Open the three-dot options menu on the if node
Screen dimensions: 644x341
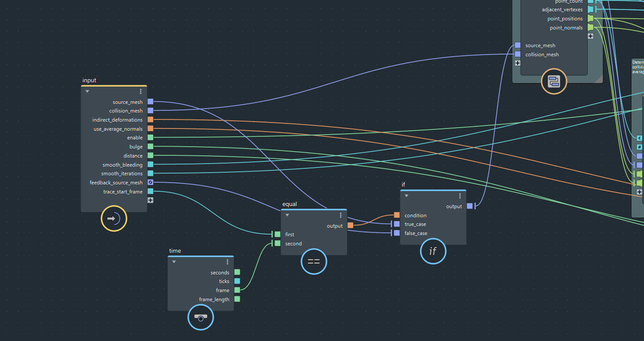460,195
